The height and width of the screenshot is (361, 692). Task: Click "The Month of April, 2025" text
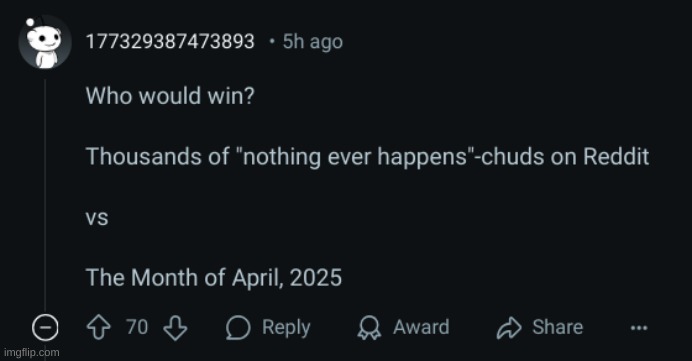pos(214,278)
